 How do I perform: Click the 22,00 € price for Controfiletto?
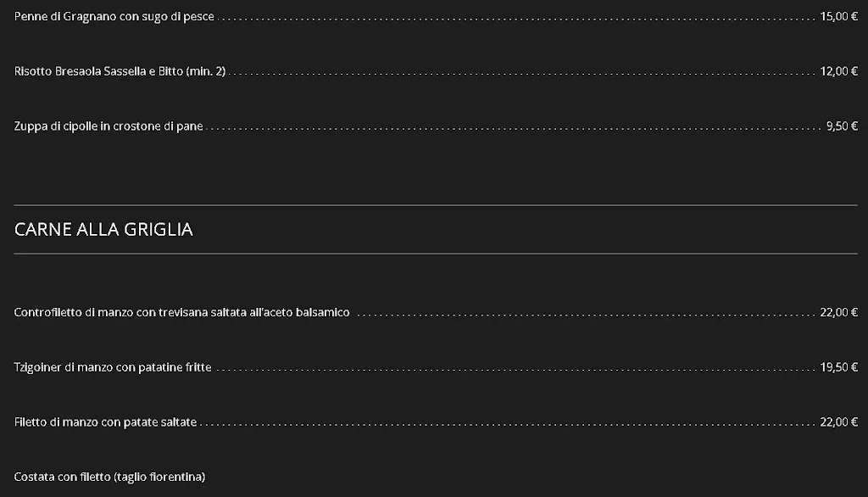coord(838,312)
